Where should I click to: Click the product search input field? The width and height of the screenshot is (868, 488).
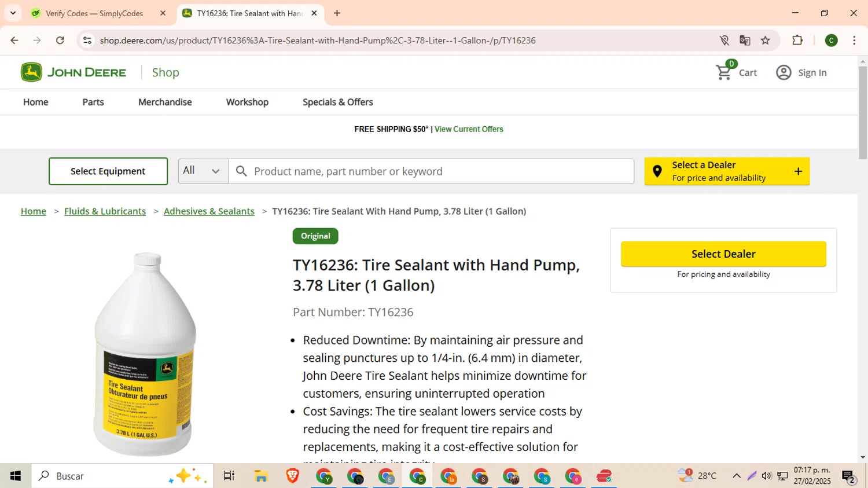click(x=431, y=171)
